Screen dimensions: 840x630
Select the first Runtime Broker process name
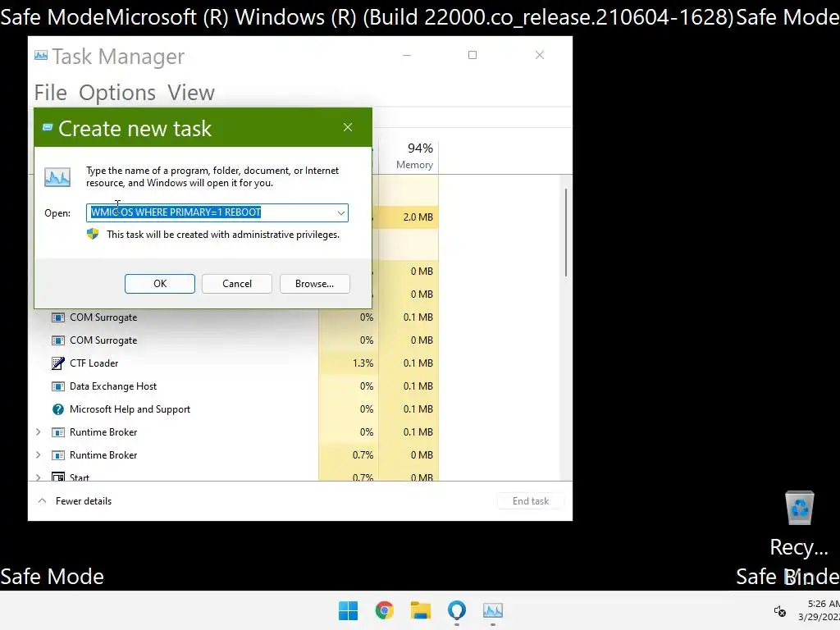103,431
